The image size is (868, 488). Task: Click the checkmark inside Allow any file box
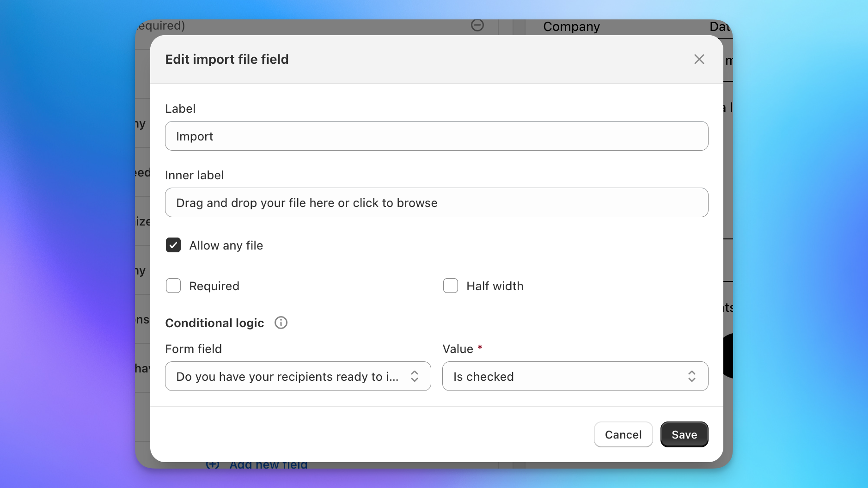click(173, 245)
